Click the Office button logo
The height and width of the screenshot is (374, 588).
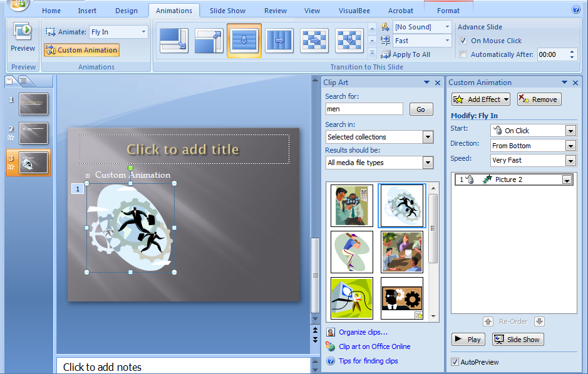click(19, 5)
